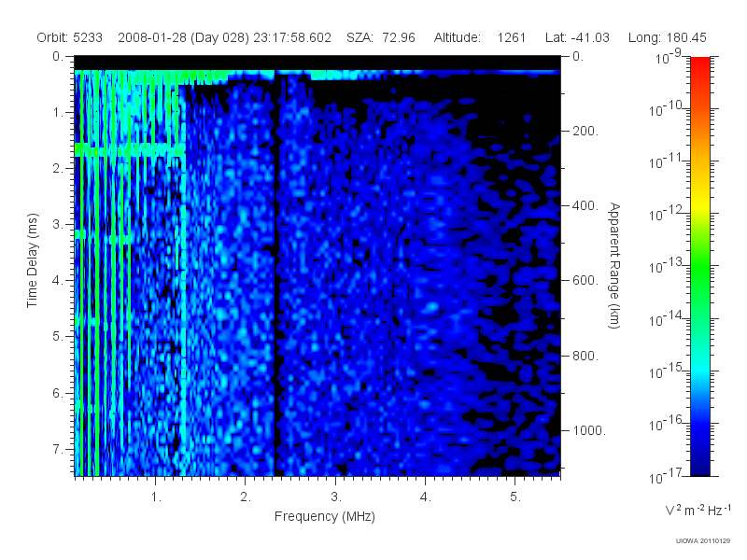Image resolution: width=747 pixels, height=560 pixels.
Task: Click the '7.' time delay tick label
Action: coord(58,449)
